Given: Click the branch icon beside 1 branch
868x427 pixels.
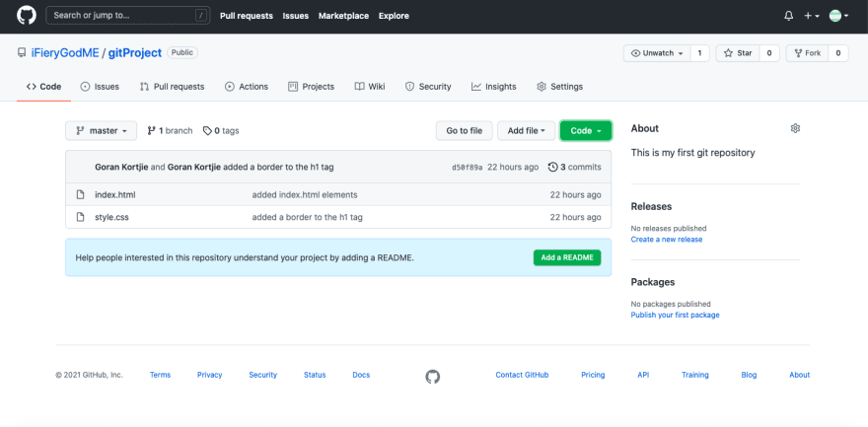Looking at the screenshot, I should [151, 131].
